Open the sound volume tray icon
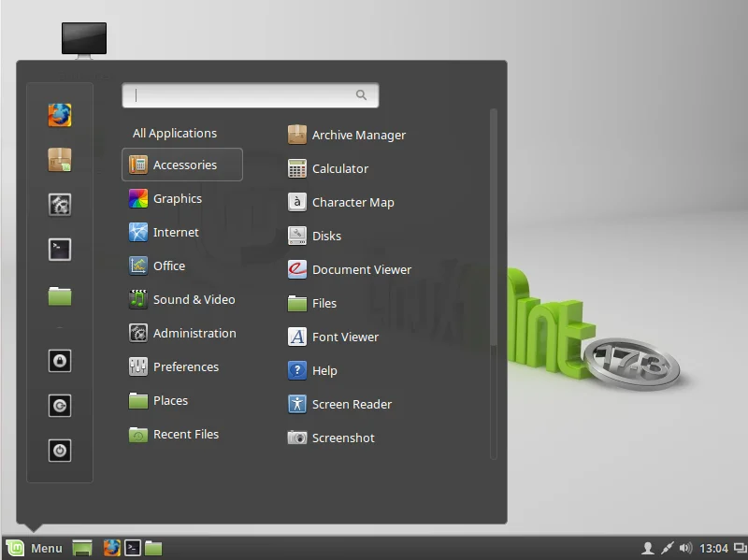The width and height of the screenshot is (748, 560). 685,548
